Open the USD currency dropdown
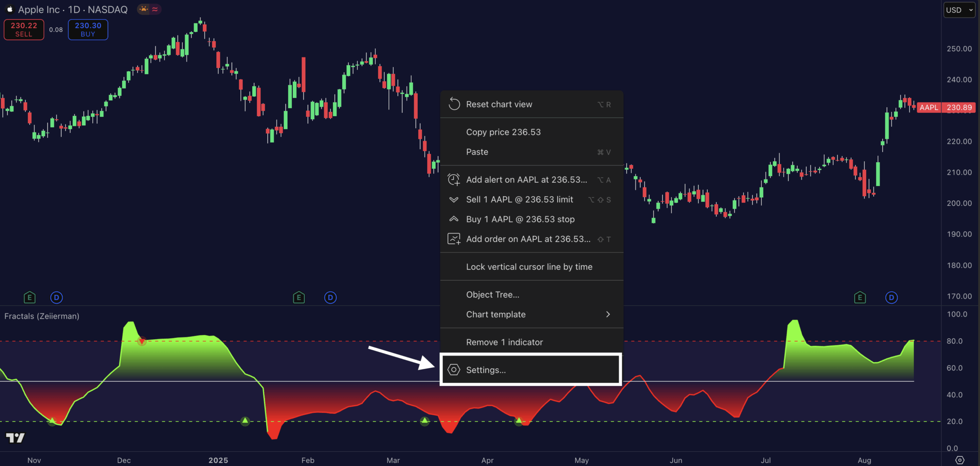 click(959, 10)
